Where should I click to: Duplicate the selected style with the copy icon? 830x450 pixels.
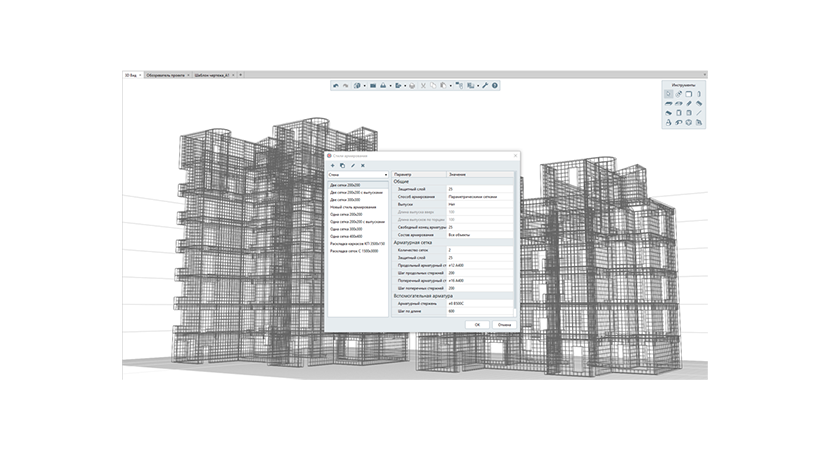[342, 166]
